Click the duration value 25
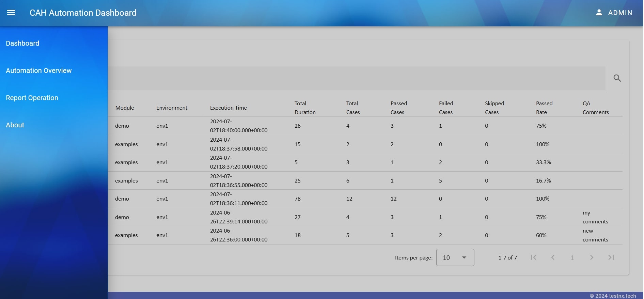The width and height of the screenshot is (644, 299). 298,180
